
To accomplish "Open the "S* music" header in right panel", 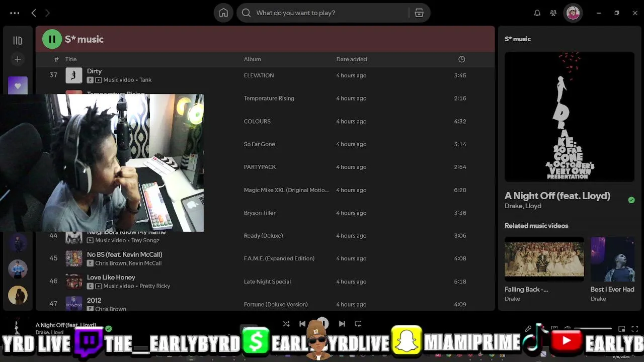I will coord(518,39).
